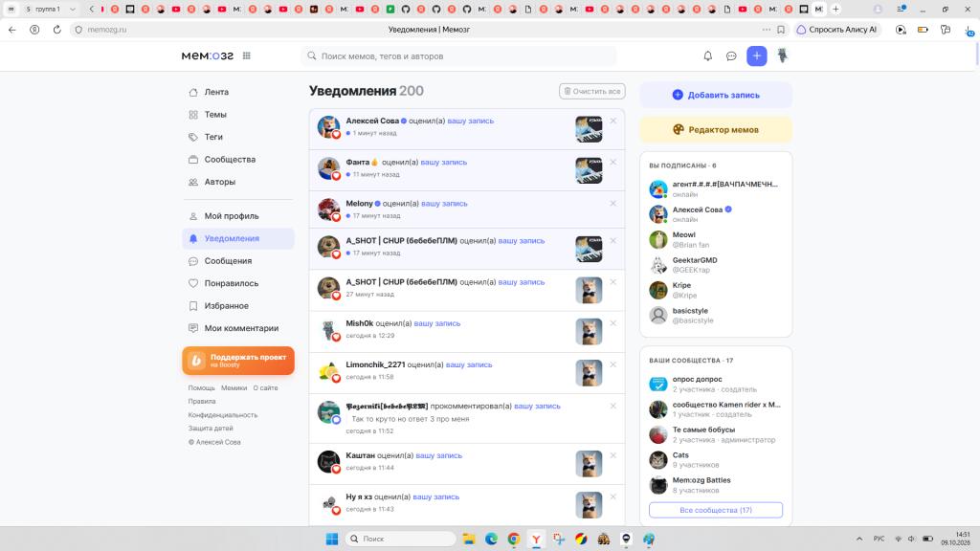Image resolution: width=980 pixels, height=551 pixels.
Task: Click the search memes input field
Action: (459, 56)
